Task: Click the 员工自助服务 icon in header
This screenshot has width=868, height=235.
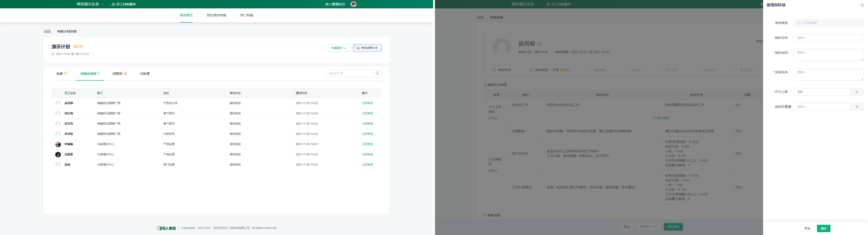Action: coord(113,4)
